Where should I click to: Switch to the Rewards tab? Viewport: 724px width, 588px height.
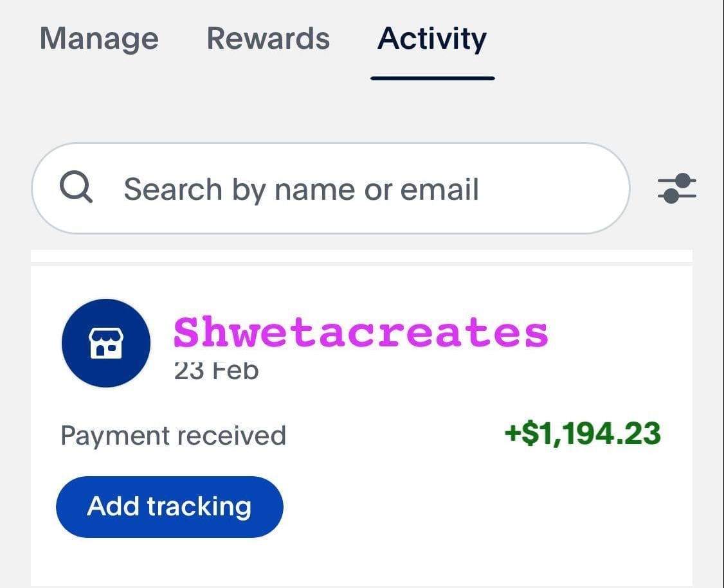pyautogui.click(x=268, y=38)
